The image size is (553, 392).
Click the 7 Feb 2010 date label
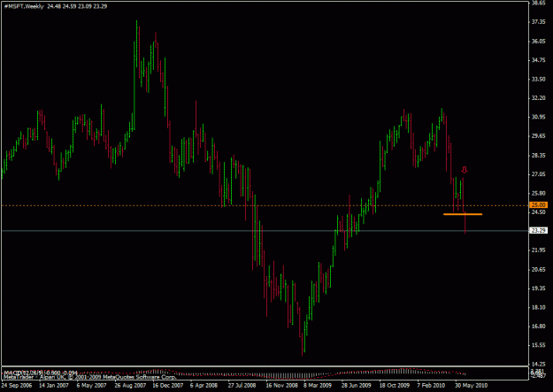click(x=431, y=385)
